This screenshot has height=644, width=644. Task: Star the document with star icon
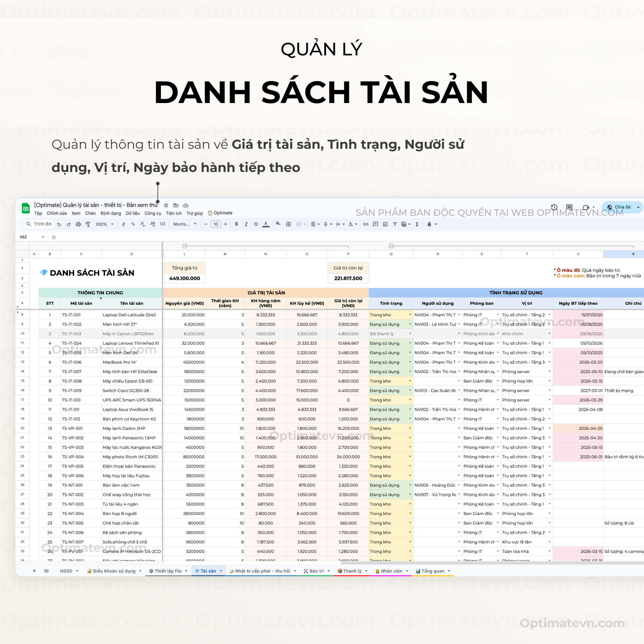[166, 205]
